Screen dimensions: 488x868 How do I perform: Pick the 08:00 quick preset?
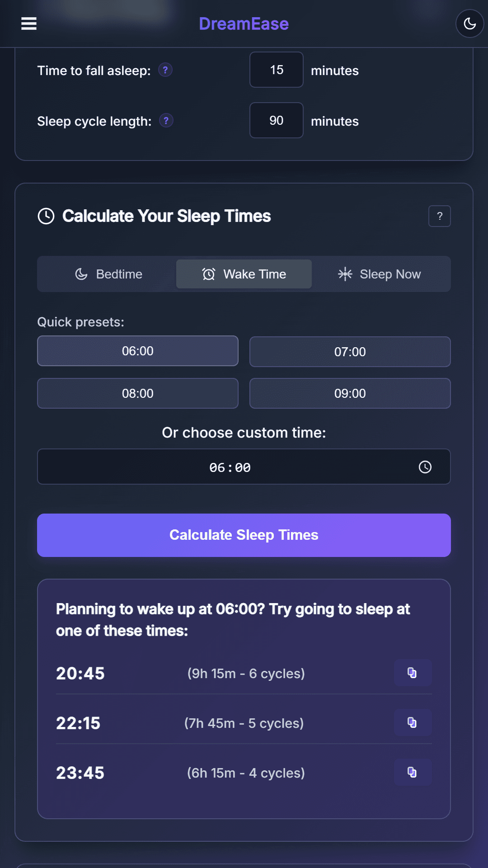(x=137, y=393)
